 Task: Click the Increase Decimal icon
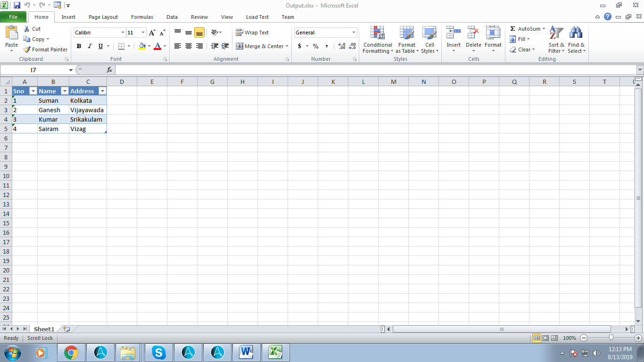coord(342,46)
